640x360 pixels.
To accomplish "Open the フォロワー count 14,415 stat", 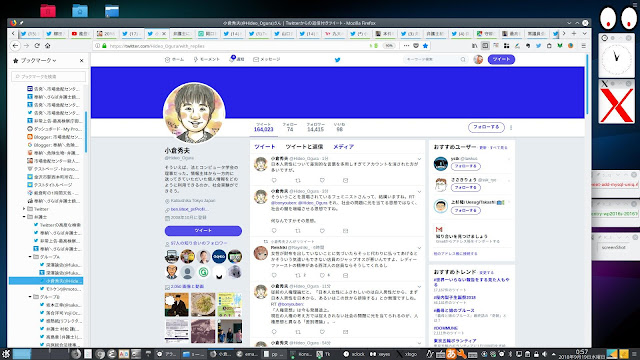I will tap(316, 127).
